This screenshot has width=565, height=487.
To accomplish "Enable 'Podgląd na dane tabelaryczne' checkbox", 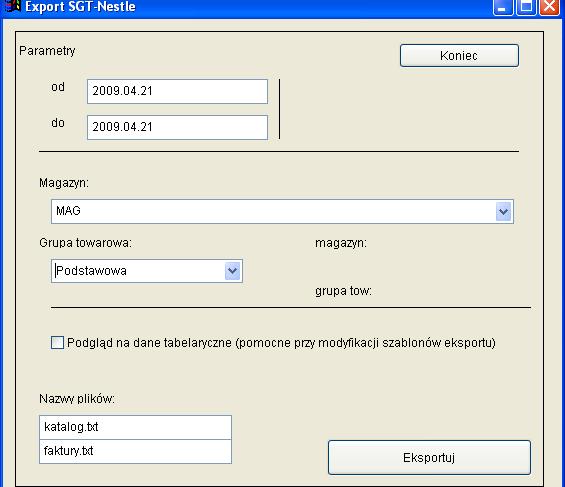I will [57, 343].
